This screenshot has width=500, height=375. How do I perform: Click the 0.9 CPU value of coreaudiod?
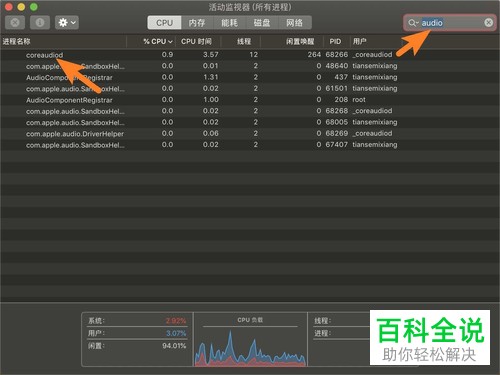(167, 55)
